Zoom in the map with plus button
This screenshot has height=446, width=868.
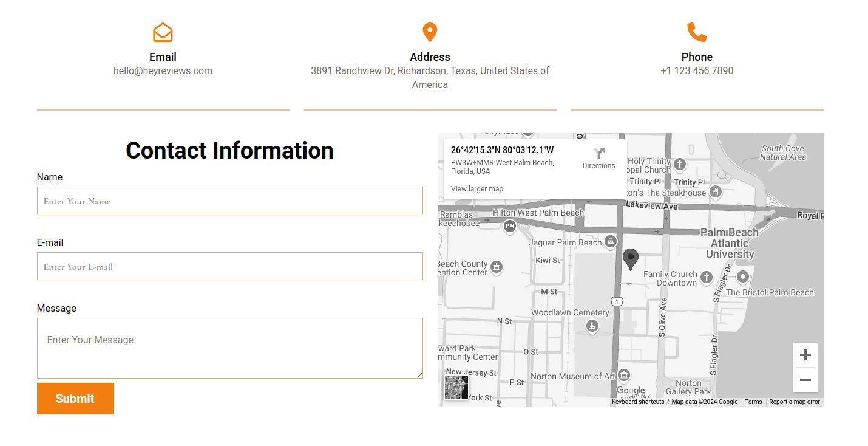coord(805,355)
